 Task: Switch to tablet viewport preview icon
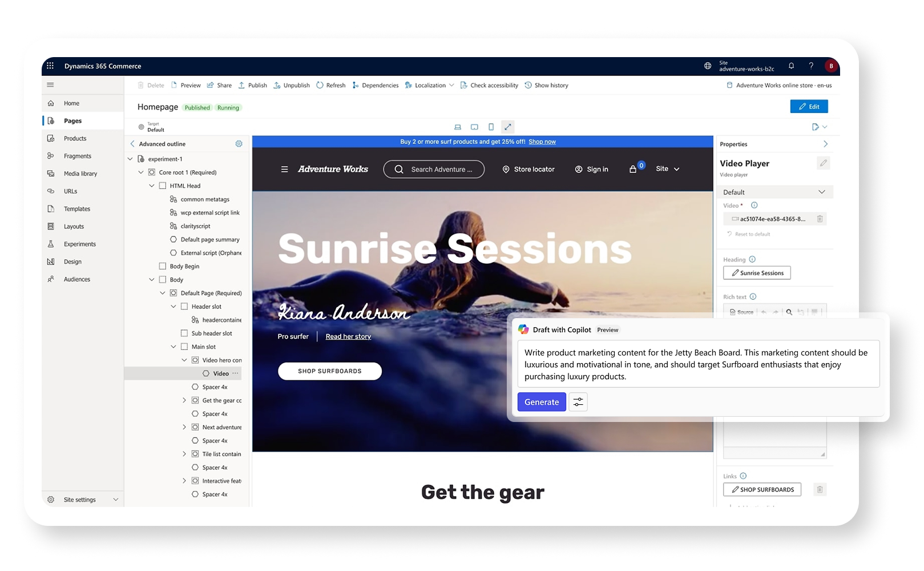click(x=474, y=127)
